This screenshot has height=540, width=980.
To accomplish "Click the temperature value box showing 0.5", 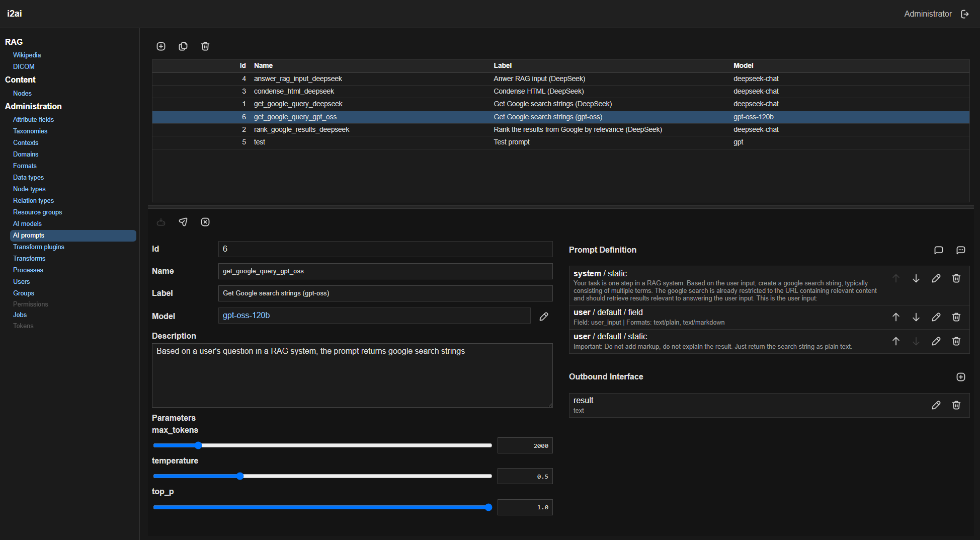I will tap(525, 476).
